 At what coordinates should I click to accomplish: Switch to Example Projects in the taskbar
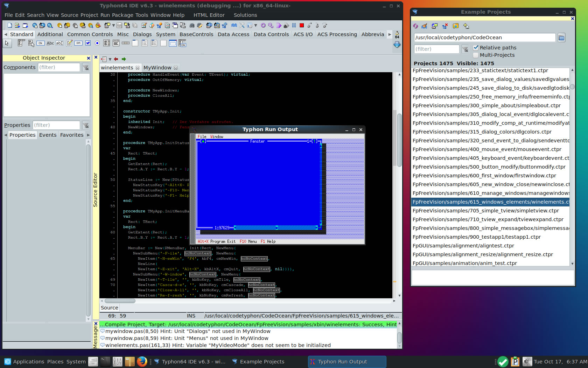pos(258,362)
